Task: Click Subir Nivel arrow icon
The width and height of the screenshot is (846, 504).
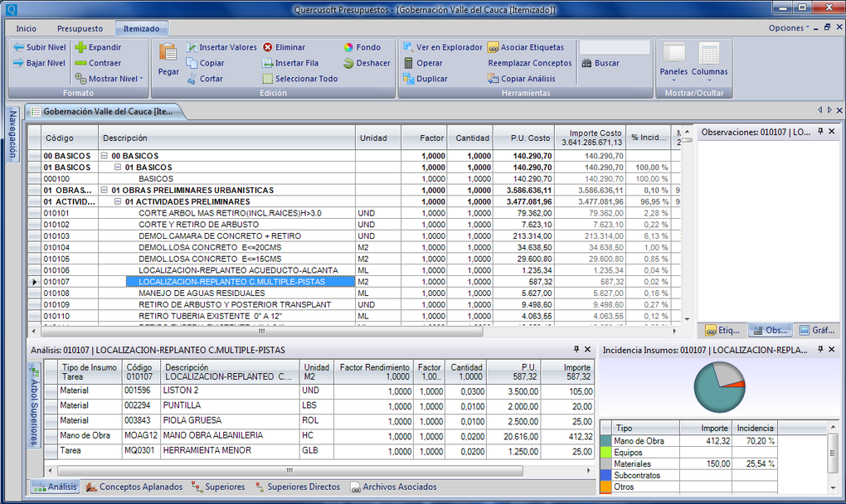Action: pos(18,47)
